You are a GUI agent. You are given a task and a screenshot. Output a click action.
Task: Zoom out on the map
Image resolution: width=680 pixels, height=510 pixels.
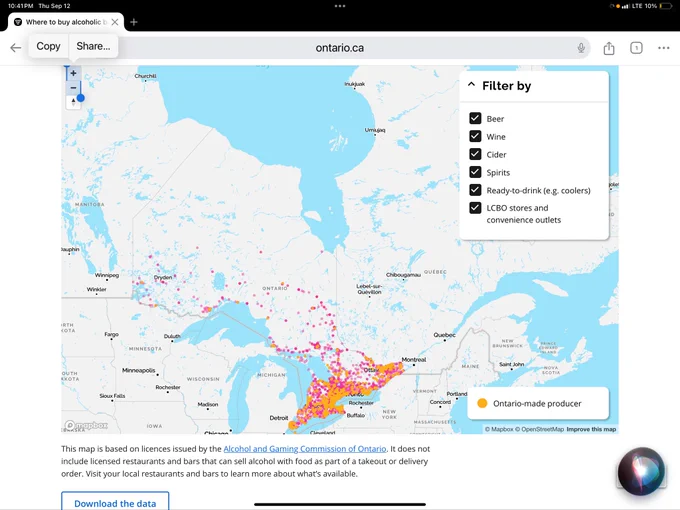click(73, 88)
